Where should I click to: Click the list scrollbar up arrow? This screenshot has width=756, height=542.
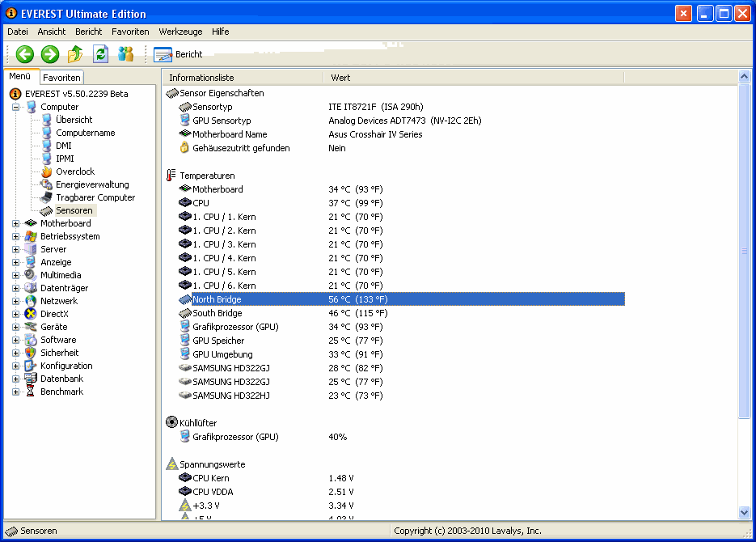click(x=744, y=77)
